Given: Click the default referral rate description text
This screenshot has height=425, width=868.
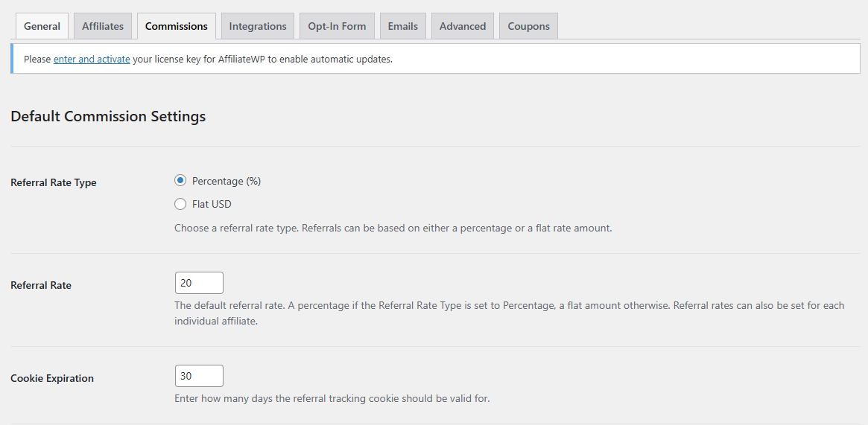Looking at the screenshot, I should pos(510,313).
